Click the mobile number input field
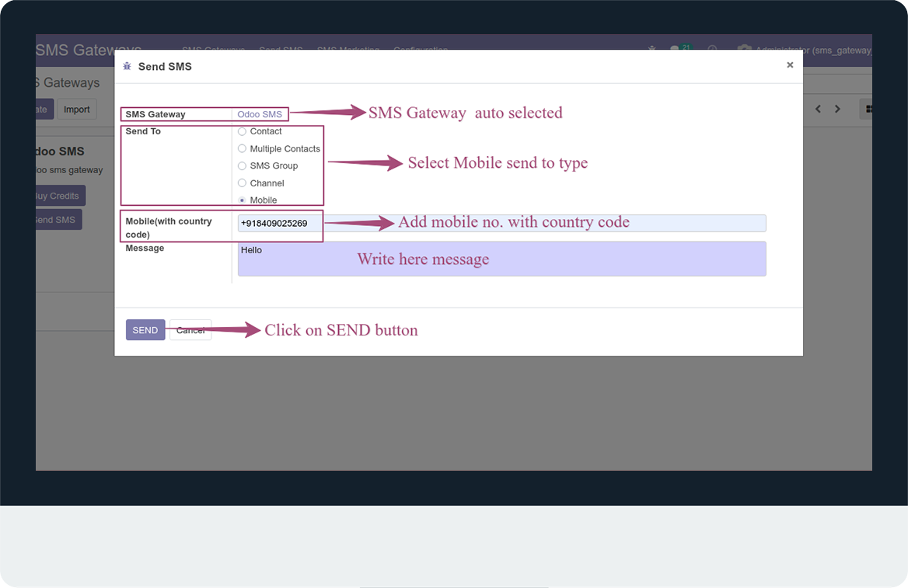908x588 pixels. coord(501,224)
